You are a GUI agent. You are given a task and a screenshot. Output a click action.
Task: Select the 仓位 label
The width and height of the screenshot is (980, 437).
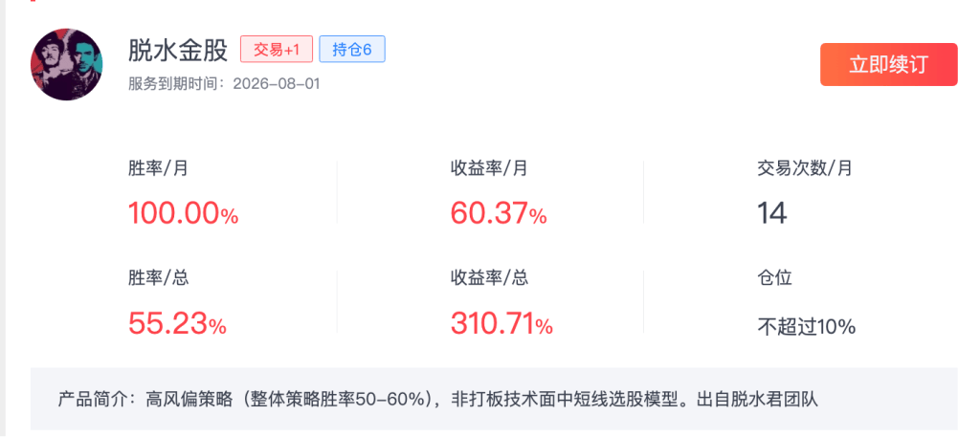tap(774, 278)
